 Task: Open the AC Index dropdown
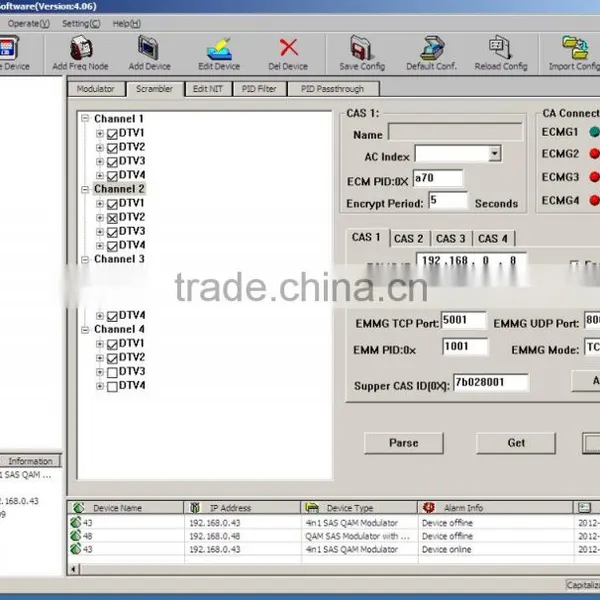pyautogui.click(x=494, y=154)
